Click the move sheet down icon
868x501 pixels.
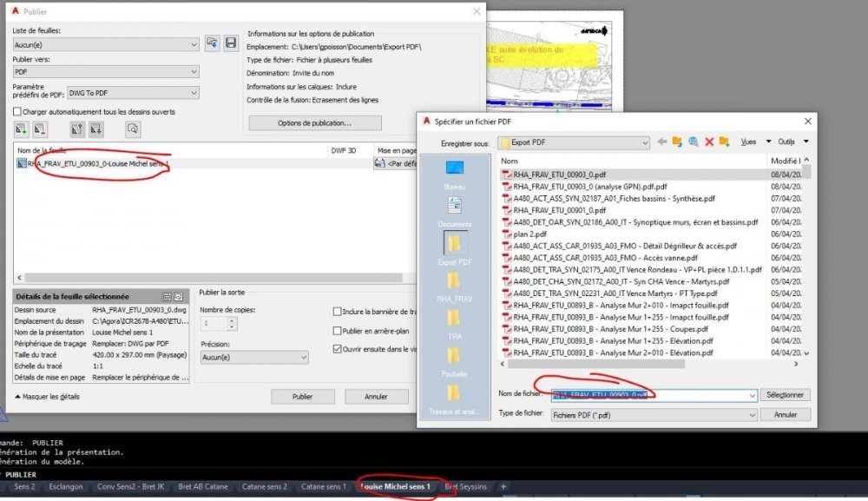point(95,129)
